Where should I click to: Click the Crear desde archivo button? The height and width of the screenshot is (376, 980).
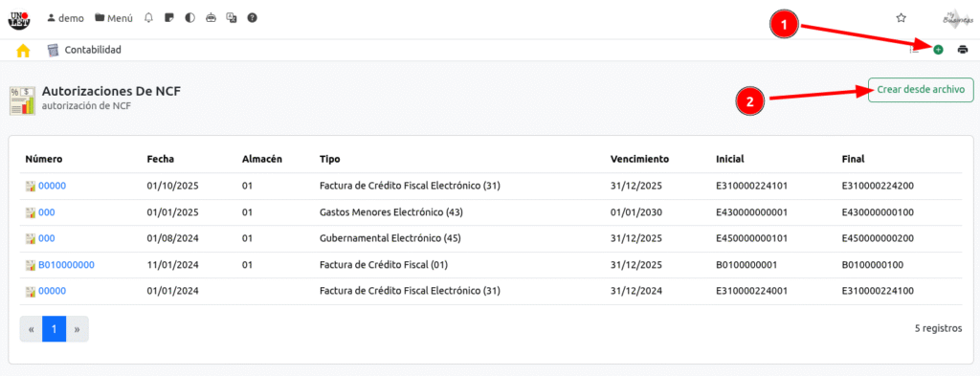pyautogui.click(x=921, y=90)
